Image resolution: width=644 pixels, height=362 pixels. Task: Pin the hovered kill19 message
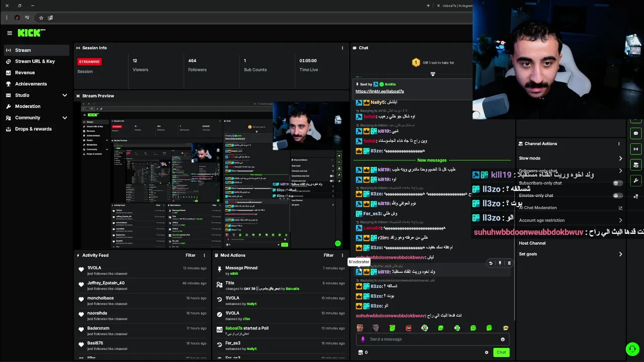500,263
